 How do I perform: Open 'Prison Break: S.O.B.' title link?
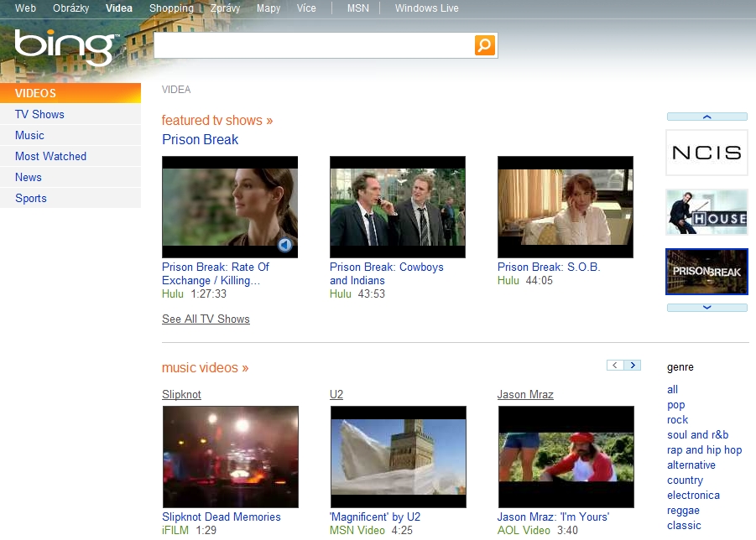pyautogui.click(x=549, y=267)
